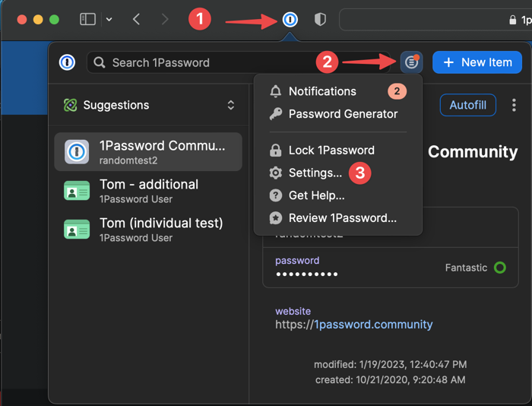This screenshot has height=406, width=532.
Task: Select Review 1Password... menu item
Action: pyautogui.click(x=342, y=218)
